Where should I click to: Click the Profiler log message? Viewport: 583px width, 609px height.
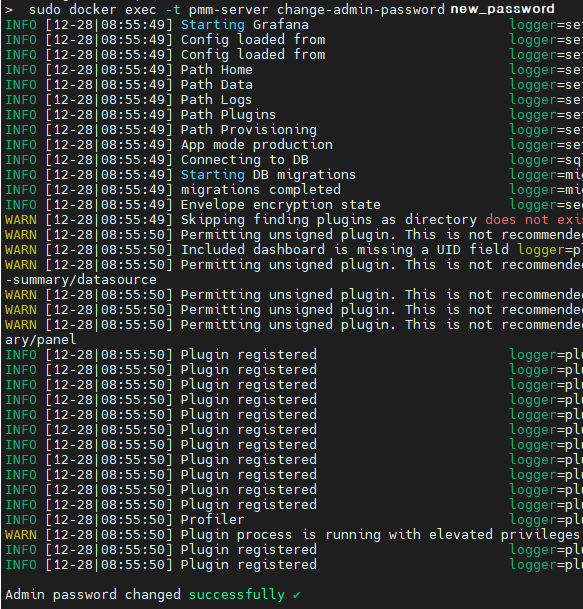(x=212, y=520)
